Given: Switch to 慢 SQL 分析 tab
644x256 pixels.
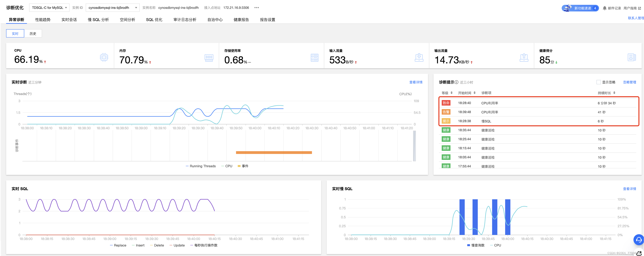Looking at the screenshot, I should 98,20.
